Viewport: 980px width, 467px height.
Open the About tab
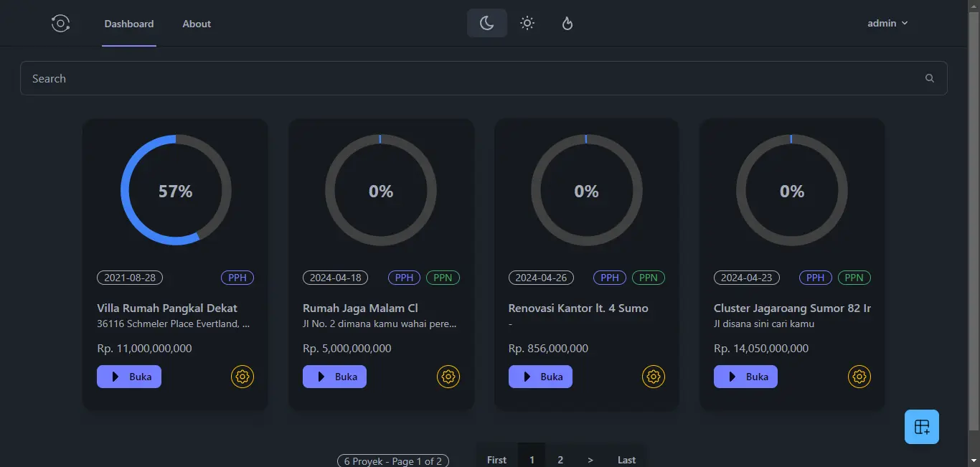click(197, 24)
